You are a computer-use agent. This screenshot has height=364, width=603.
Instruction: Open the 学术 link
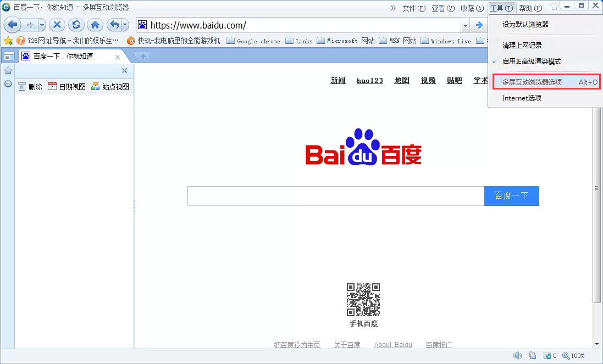coord(480,80)
